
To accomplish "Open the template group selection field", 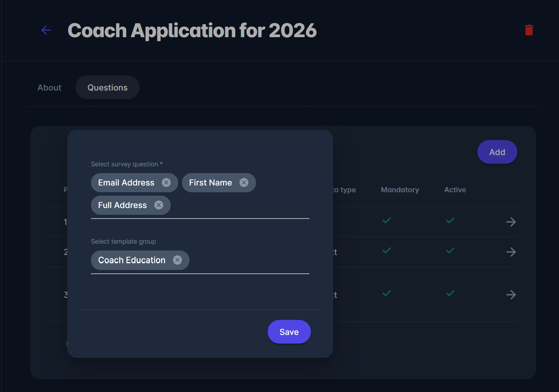I will click(248, 260).
